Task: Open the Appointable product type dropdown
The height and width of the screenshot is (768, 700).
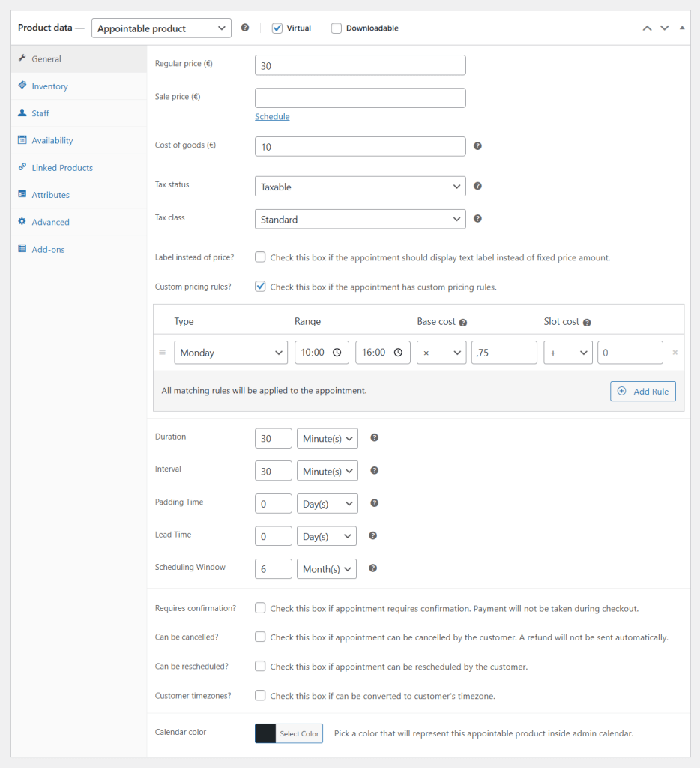Action: point(161,28)
